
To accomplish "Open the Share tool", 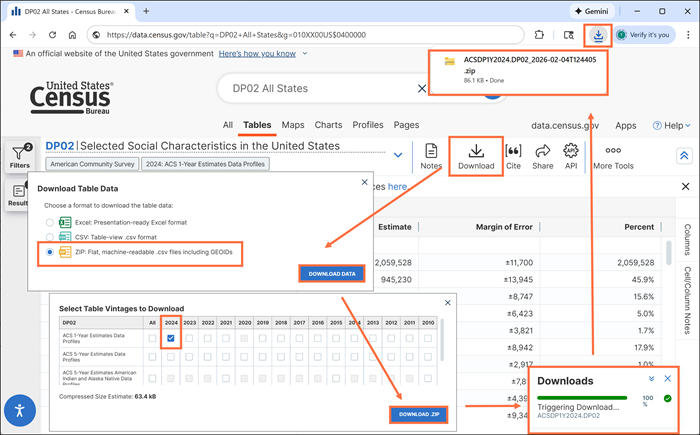I will coord(542,156).
